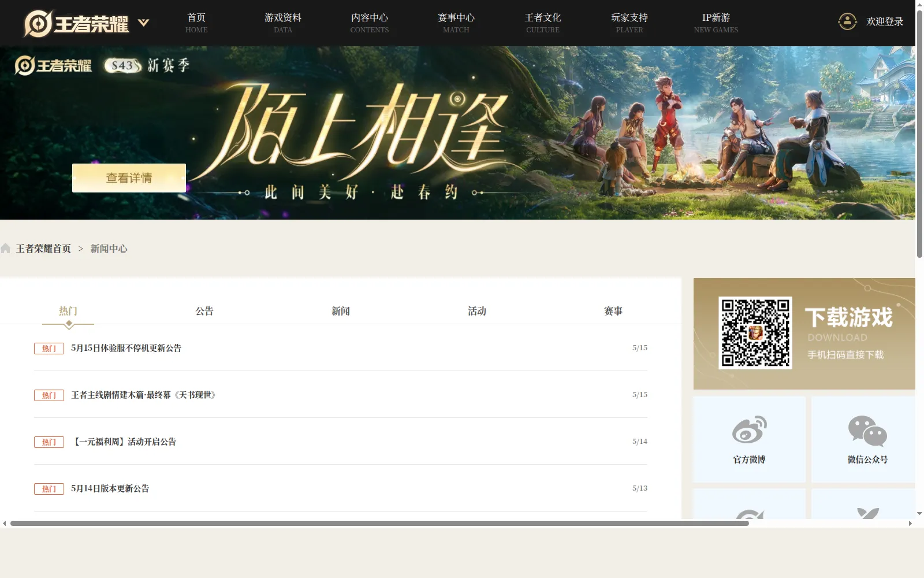Click the 热门 tag on the 一元福利周 row
Screen dimensions: 924x578
tap(49, 442)
